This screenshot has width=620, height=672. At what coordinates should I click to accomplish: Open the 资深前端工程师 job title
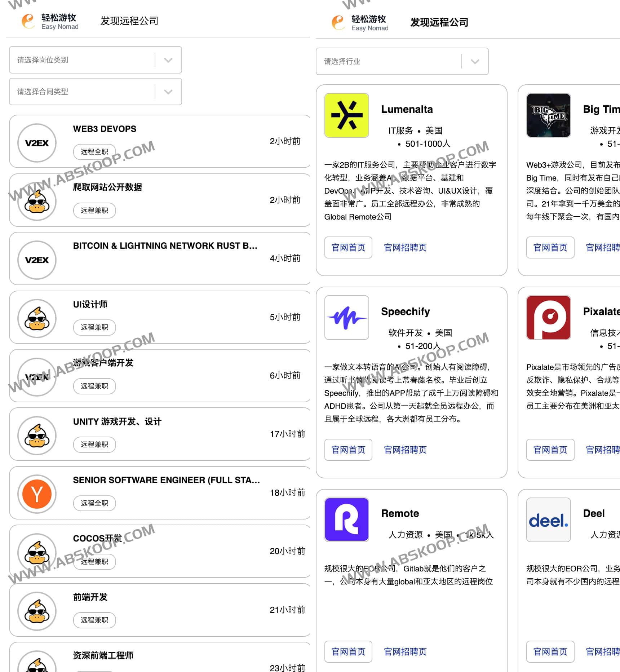click(103, 655)
